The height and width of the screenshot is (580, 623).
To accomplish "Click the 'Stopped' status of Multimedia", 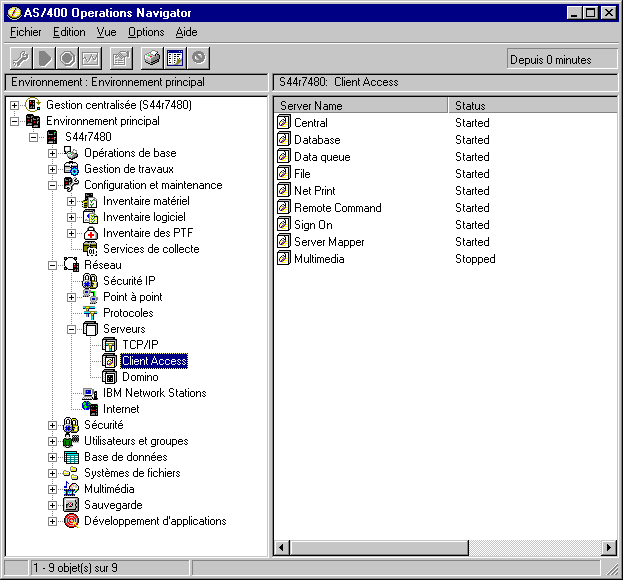I will 475,259.
